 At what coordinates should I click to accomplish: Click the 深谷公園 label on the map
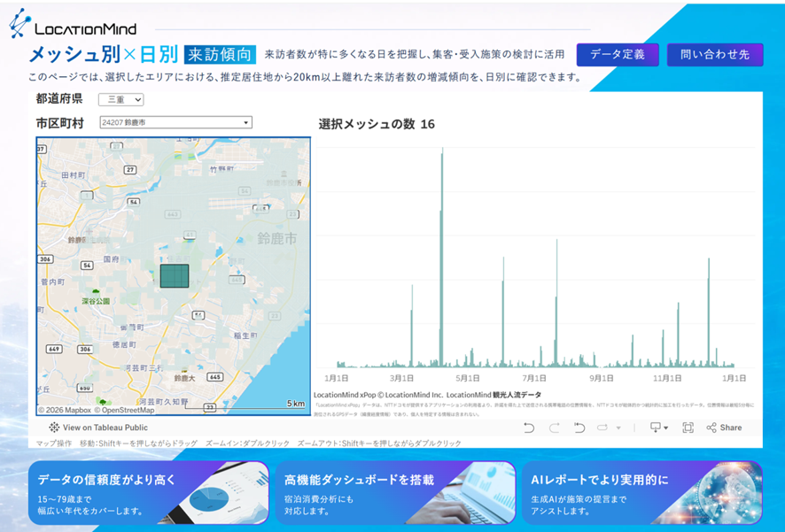96,301
